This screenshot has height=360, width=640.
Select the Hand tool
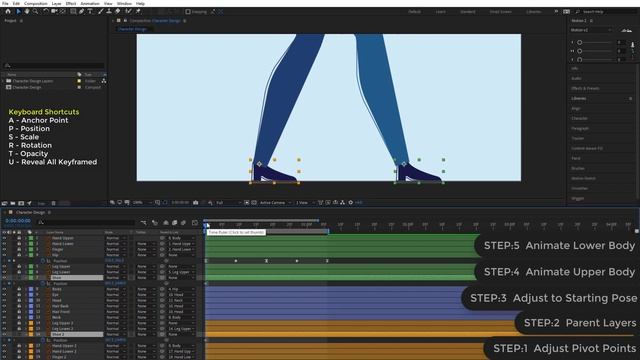point(27,12)
